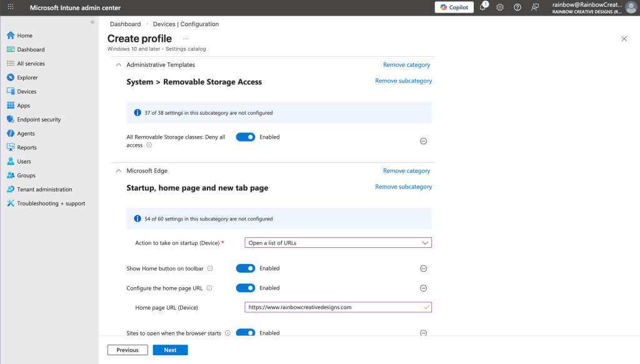This screenshot has height=364, width=640.
Task: Open the settings gear icon
Action: coord(500,7)
